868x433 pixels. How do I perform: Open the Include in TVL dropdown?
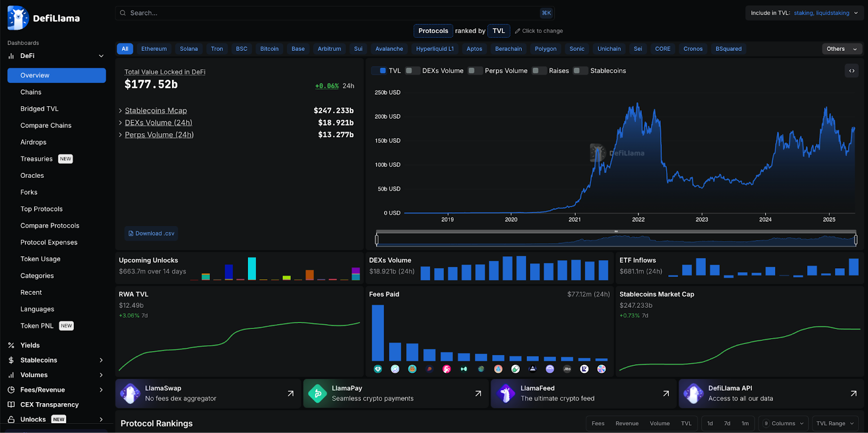point(804,13)
